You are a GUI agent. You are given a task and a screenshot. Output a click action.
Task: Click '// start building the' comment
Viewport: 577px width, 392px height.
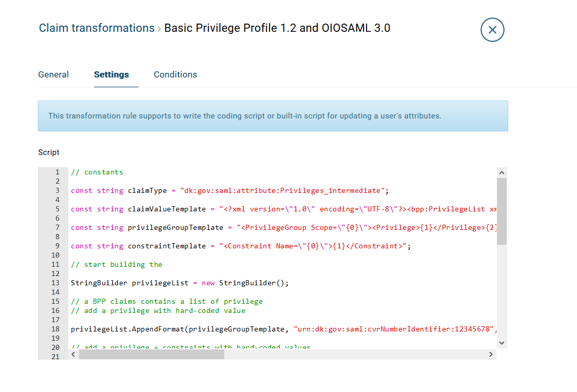(x=117, y=264)
